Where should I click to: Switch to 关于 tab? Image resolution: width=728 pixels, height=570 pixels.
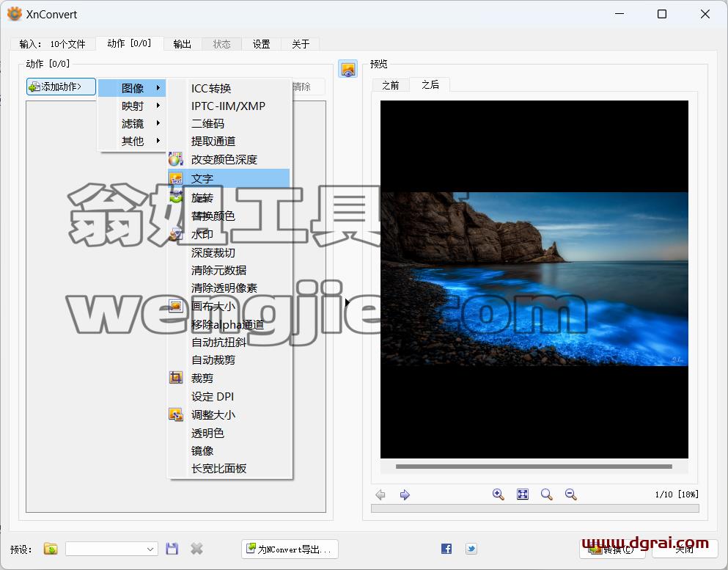tap(301, 44)
